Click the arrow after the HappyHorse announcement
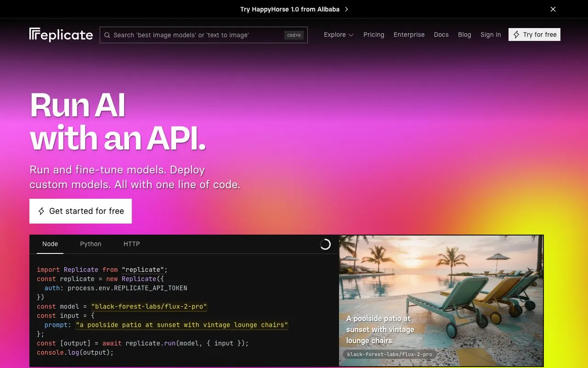 click(346, 9)
